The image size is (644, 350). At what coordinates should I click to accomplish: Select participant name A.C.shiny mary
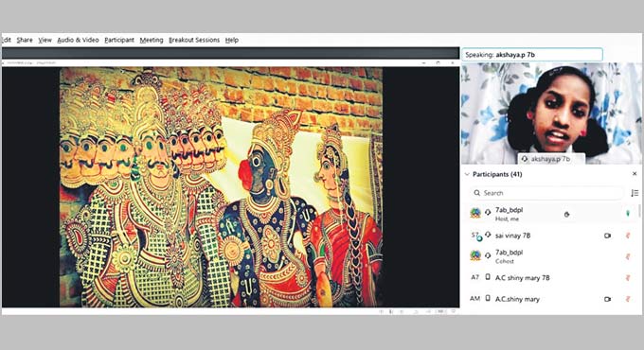(x=517, y=299)
